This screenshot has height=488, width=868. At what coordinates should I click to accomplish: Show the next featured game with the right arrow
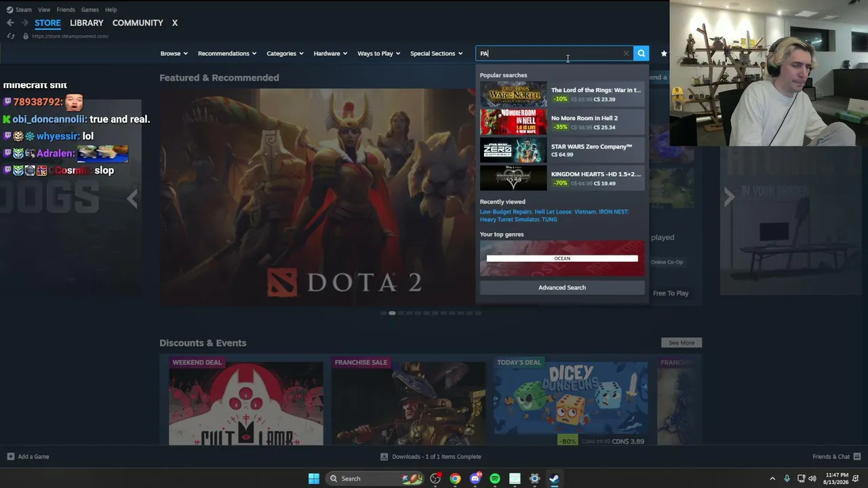point(729,197)
